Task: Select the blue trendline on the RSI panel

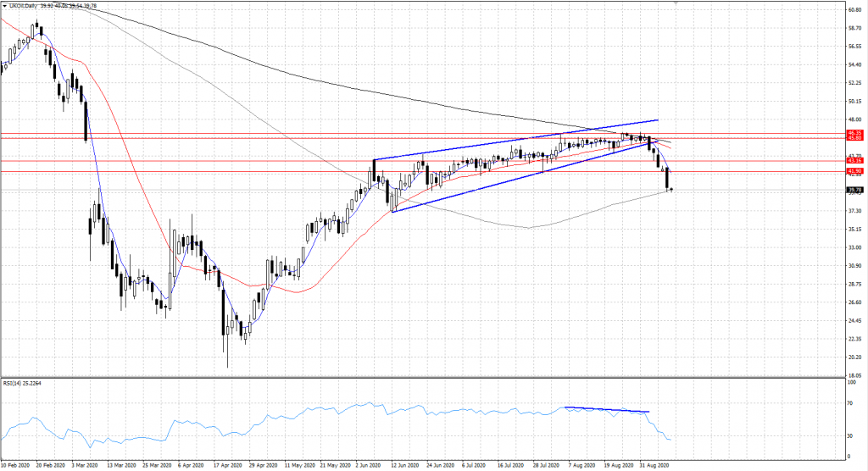Action: point(606,410)
